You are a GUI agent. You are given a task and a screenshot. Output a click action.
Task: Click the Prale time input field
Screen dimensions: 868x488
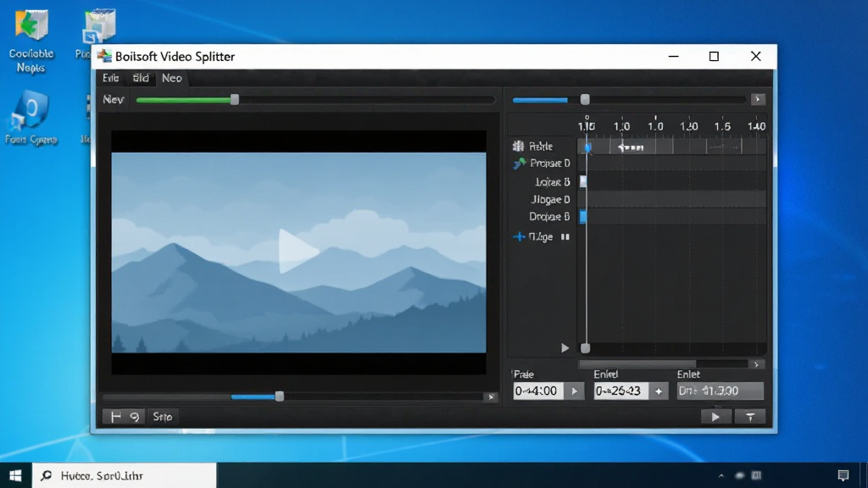[538, 391]
